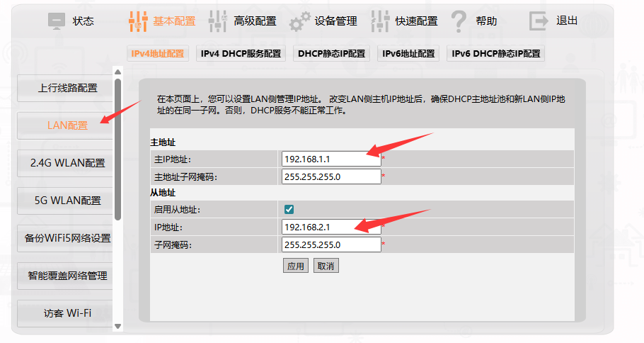The image size is (644, 343).
Task: Click the 取消 button
Action: [x=326, y=266]
